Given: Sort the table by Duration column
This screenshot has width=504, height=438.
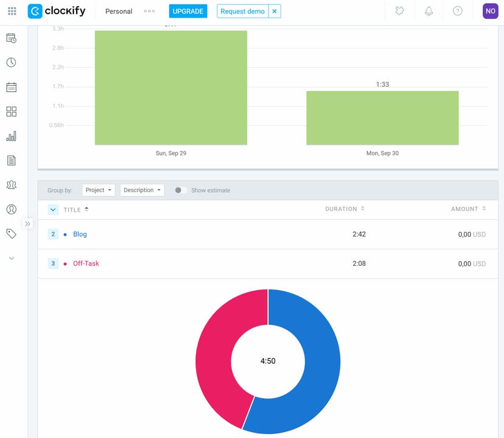Looking at the screenshot, I should [x=345, y=209].
